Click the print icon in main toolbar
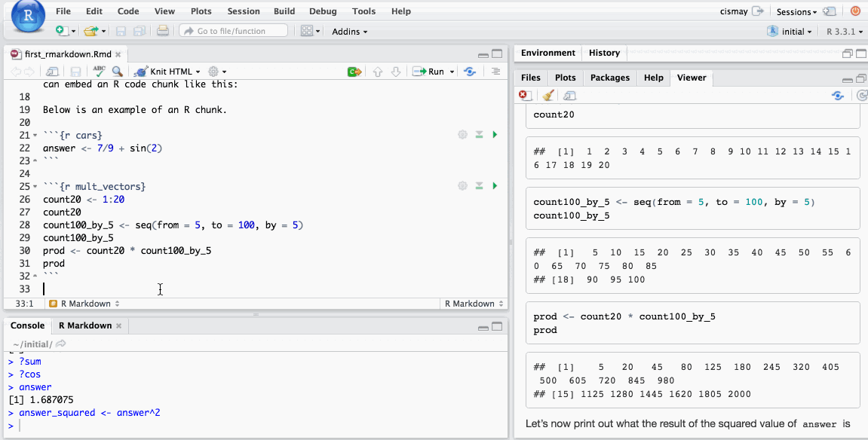The width and height of the screenshot is (868, 440). [162, 31]
